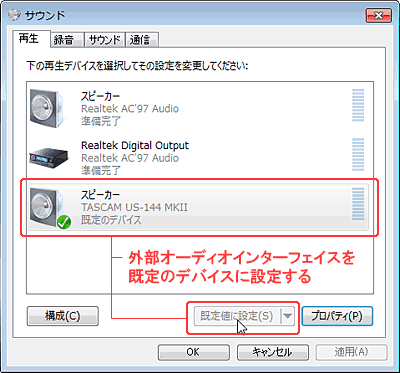Select the 再生 tab
The image size is (400, 373).
31,39
